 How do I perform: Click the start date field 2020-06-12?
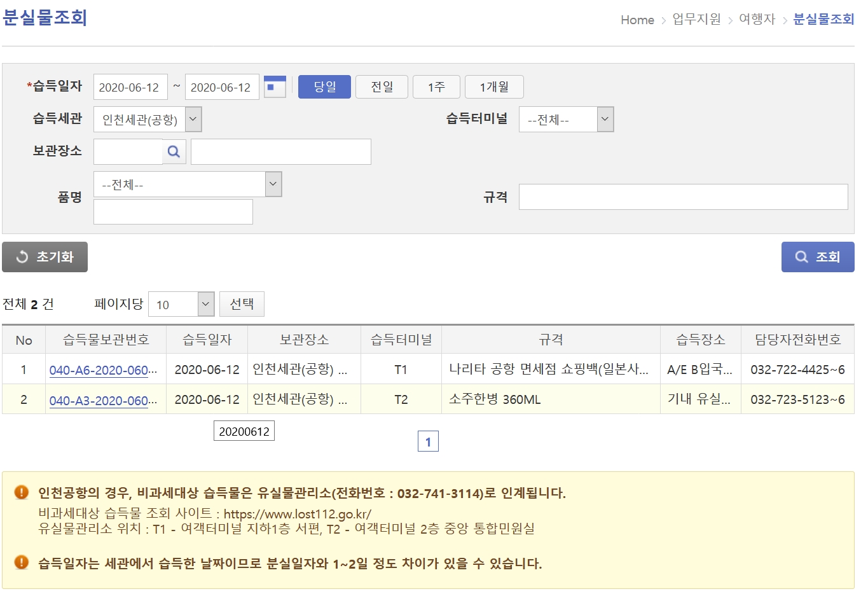pyautogui.click(x=130, y=87)
